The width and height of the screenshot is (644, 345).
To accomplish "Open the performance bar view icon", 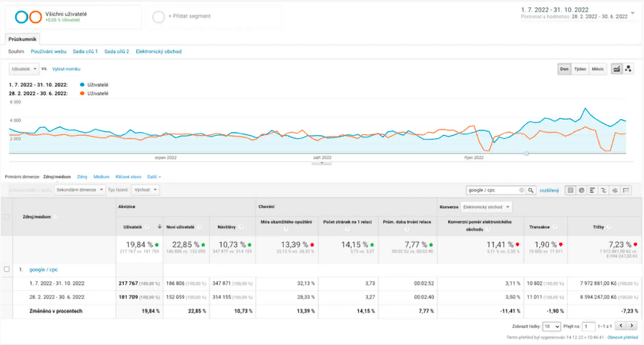I will click(x=592, y=190).
